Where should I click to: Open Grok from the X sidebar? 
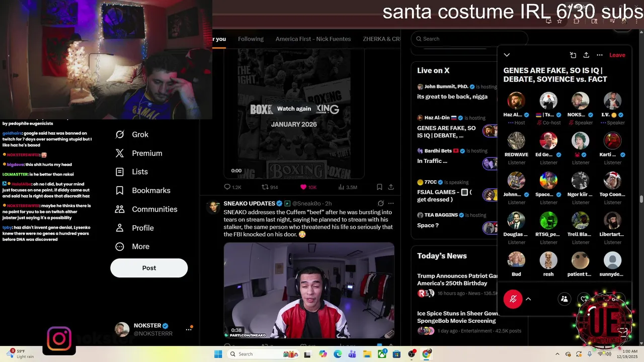pyautogui.click(x=132, y=135)
